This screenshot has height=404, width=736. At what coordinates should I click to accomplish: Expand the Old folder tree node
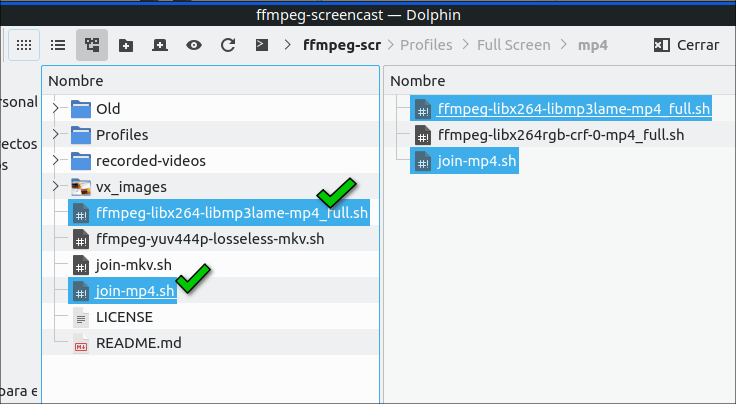point(56,108)
